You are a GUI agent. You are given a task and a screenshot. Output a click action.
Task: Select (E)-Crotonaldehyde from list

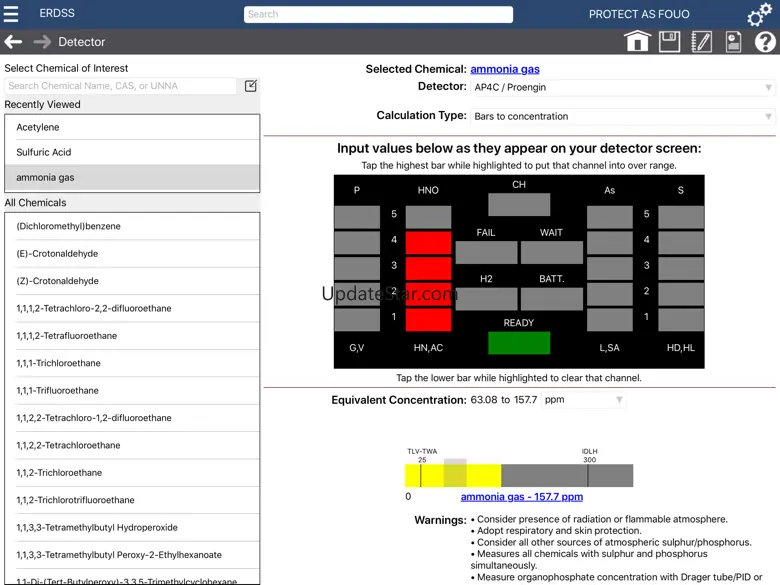click(132, 254)
